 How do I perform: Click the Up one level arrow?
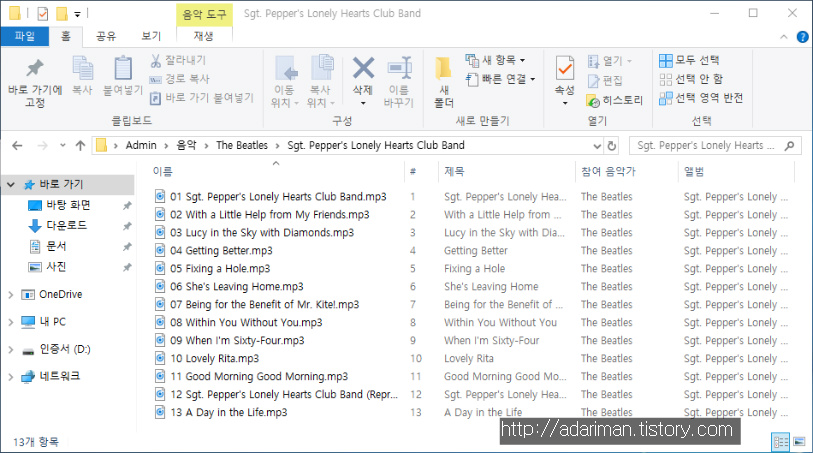pyautogui.click(x=80, y=146)
